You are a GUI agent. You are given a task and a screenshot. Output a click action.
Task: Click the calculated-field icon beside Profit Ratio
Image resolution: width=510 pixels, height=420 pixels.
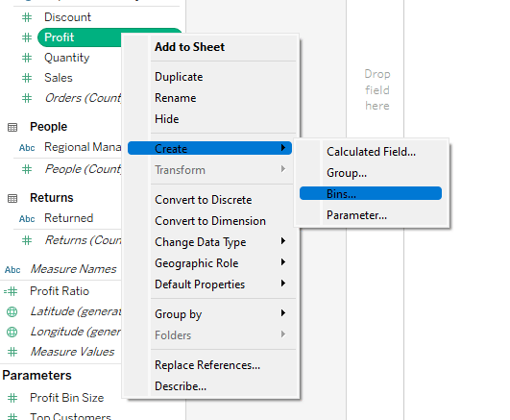(11, 291)
